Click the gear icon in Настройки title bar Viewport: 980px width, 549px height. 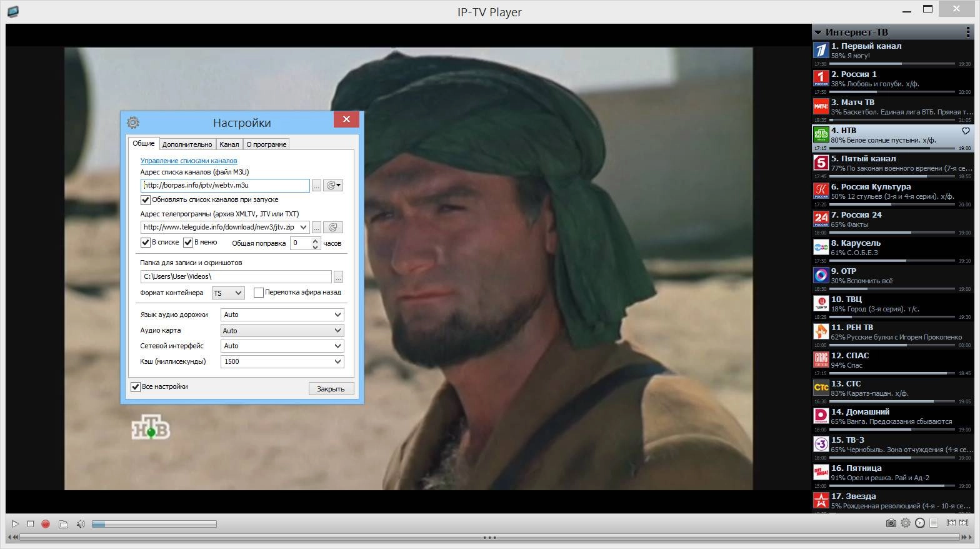point(133,123)
